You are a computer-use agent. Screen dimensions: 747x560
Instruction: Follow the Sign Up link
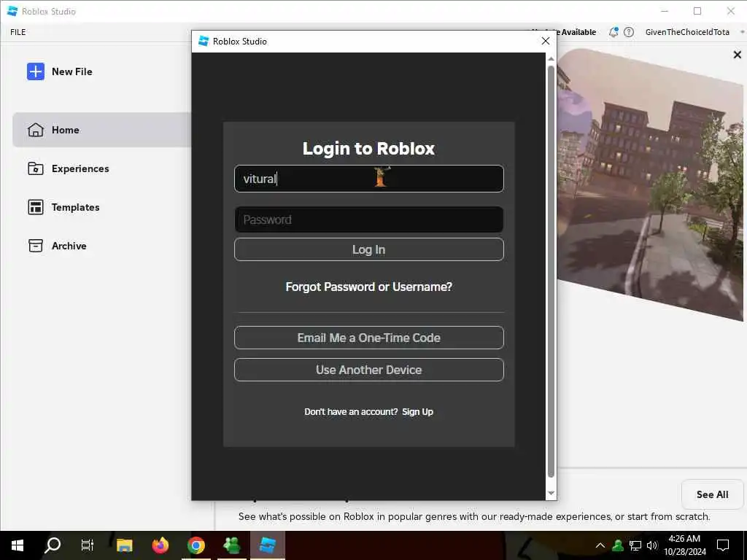[x=417, y=412]
